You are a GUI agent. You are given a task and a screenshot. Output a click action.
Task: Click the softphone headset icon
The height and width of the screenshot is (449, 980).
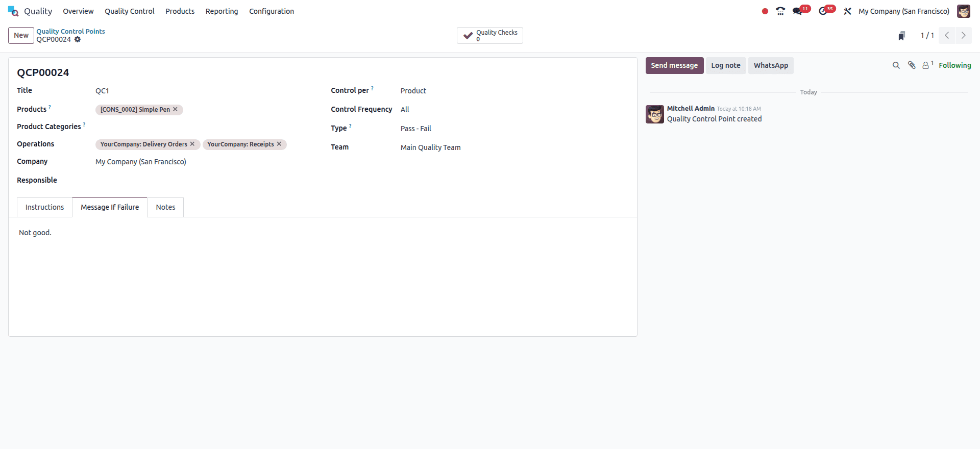click(x=780, y=11)
